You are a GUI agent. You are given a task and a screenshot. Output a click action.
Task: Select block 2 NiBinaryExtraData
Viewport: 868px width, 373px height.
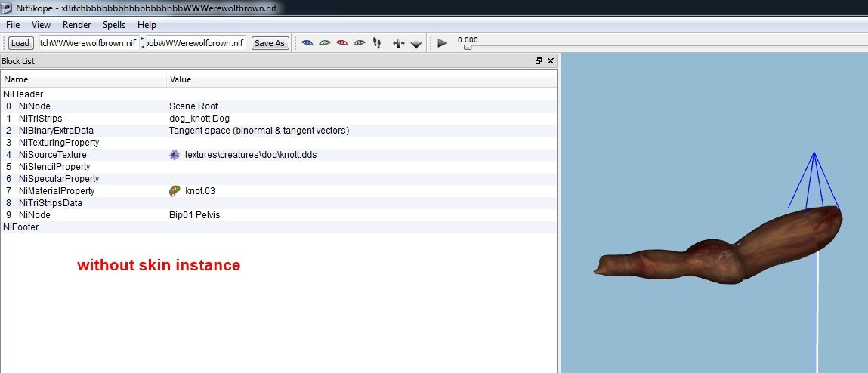(279, 131)
